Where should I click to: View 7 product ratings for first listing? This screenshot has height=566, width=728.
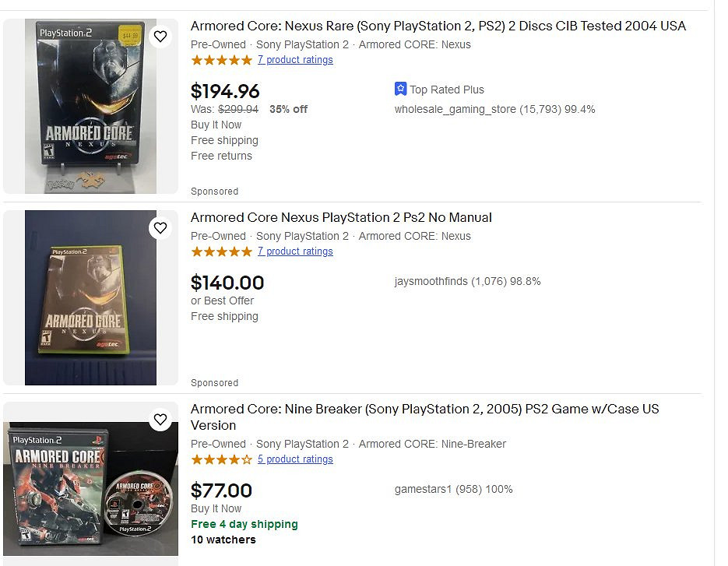[295, 60]
